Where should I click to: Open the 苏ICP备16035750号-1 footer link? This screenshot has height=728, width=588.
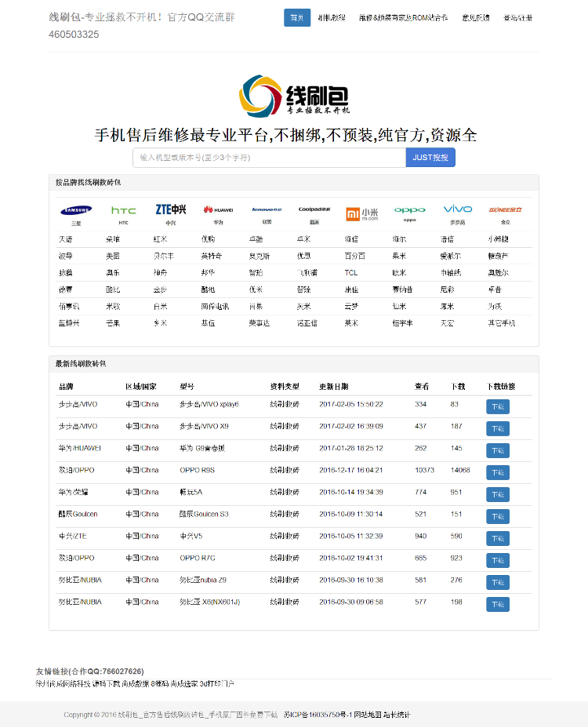318,715
